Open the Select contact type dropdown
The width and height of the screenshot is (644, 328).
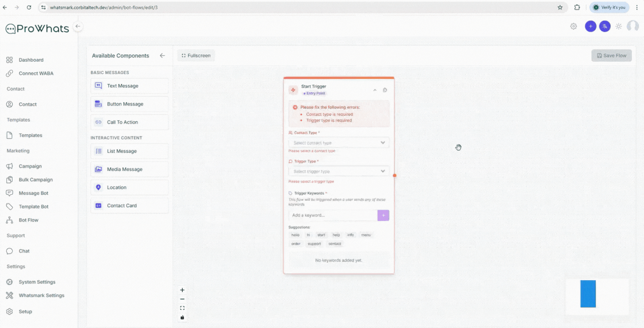coord(339,142)
